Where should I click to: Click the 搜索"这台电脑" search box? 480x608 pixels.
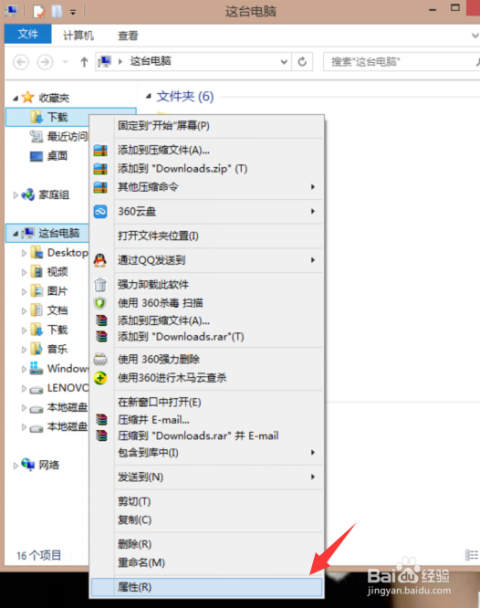tap(401, 62)
